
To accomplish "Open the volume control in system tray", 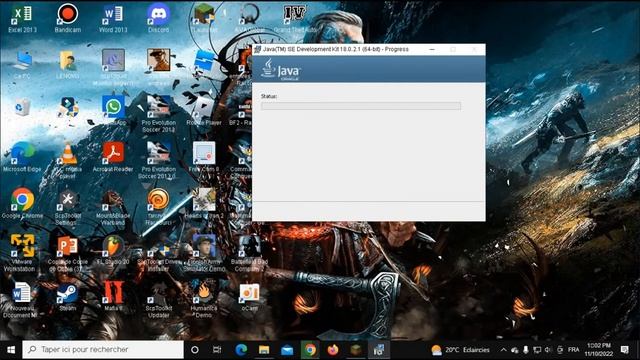I will coord(548,350).
